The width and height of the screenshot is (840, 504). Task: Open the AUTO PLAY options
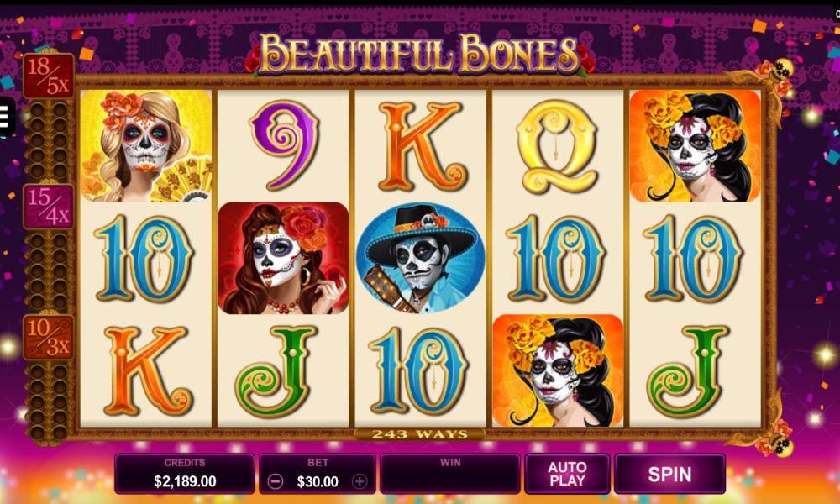click(x=567, y=474)
